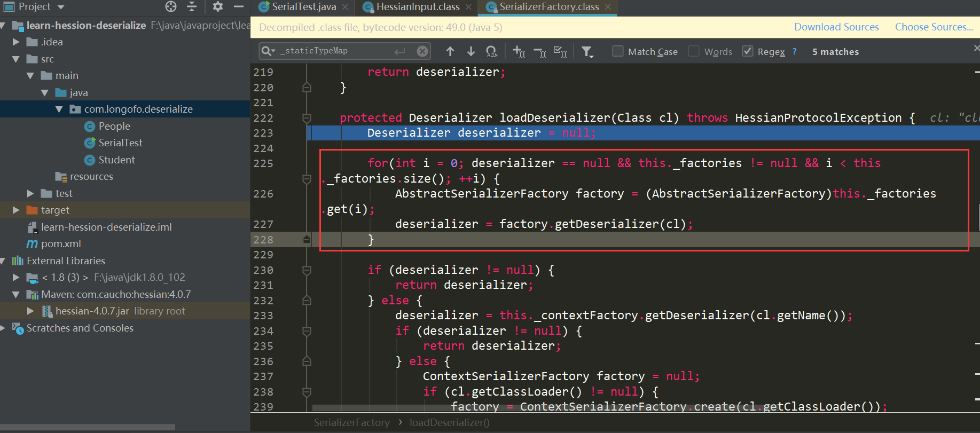The height and width of the screenshot is (433, 980).
Task: Select the resources folder
Action: pos(91,176)
